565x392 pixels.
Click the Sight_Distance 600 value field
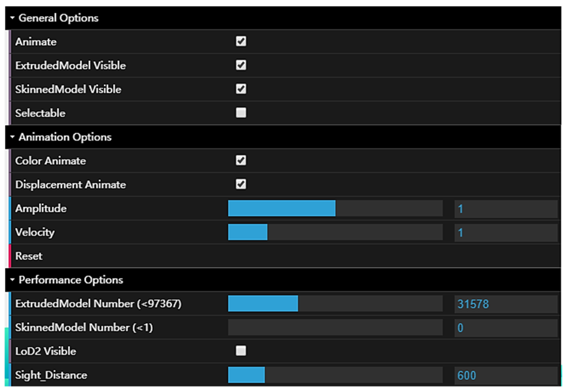click(506, 375)
